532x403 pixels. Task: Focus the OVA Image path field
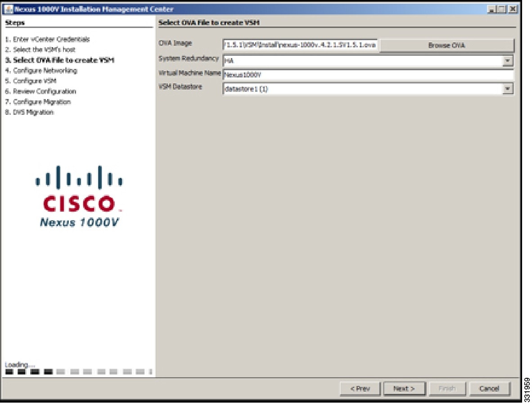[x=300, y=45]
